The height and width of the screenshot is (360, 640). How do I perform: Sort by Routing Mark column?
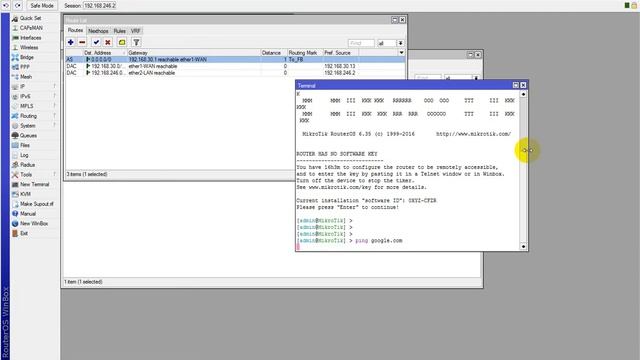(x=305, y=53)
